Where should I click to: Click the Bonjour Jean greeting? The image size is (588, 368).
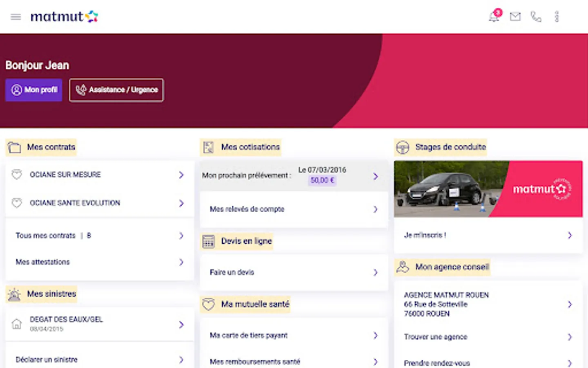[x=37, y=65]
